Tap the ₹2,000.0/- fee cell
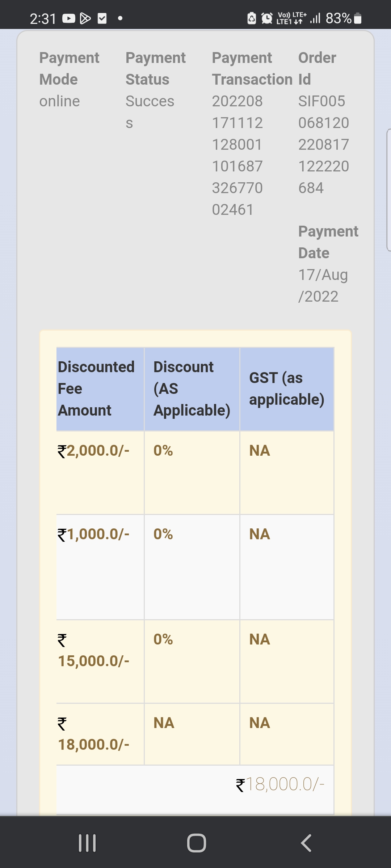The height and width of the screenshot is (868, 391). click(94, 451)
